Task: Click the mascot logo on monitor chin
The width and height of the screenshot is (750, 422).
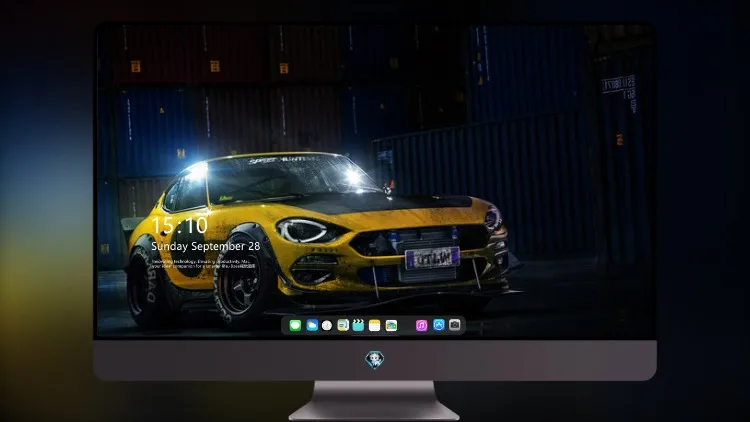Action: pos(375,360)
